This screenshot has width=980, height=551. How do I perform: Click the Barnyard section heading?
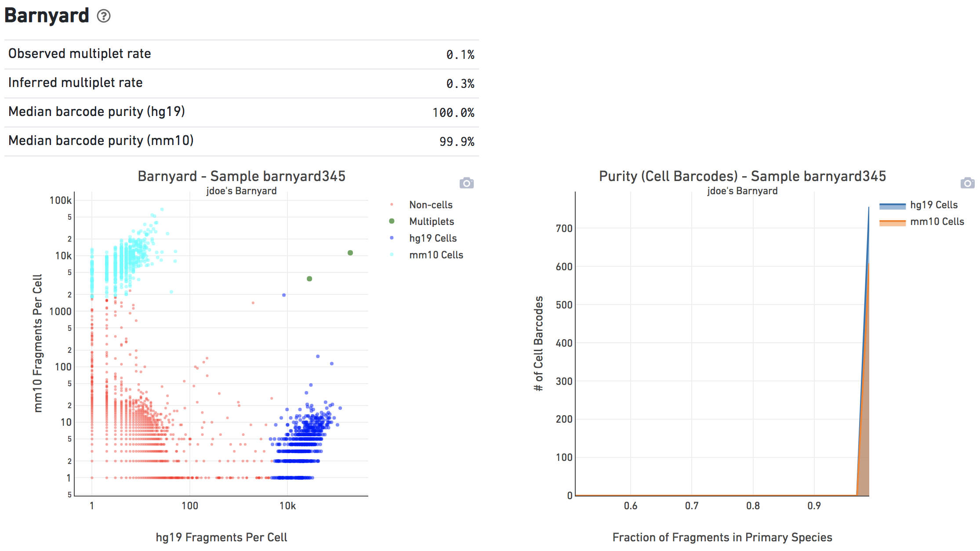coord(47,16)
